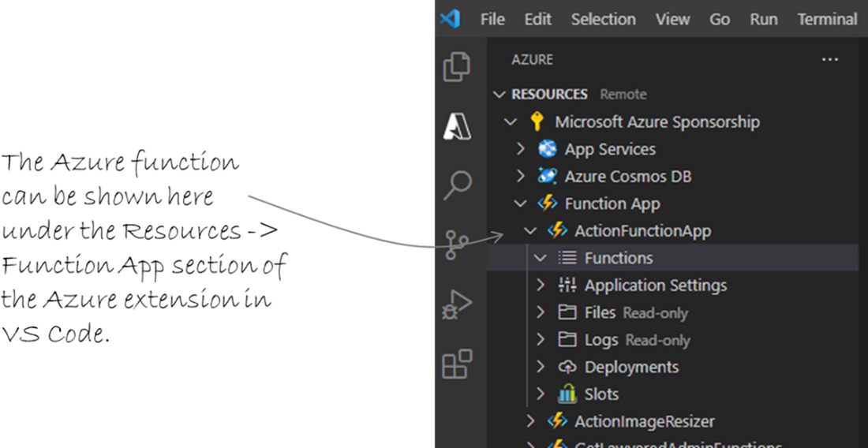
Task: Open the File menu
Action: point(492,20)
